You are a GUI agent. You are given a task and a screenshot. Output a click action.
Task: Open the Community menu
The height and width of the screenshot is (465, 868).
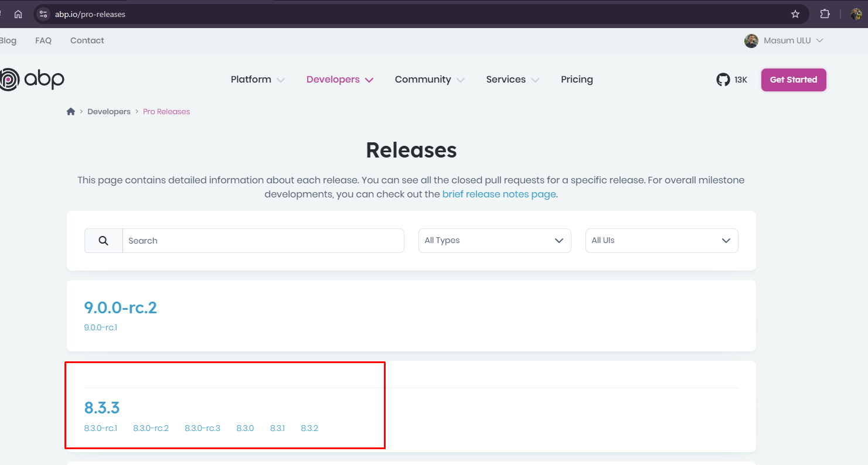[x=429, y=80]
